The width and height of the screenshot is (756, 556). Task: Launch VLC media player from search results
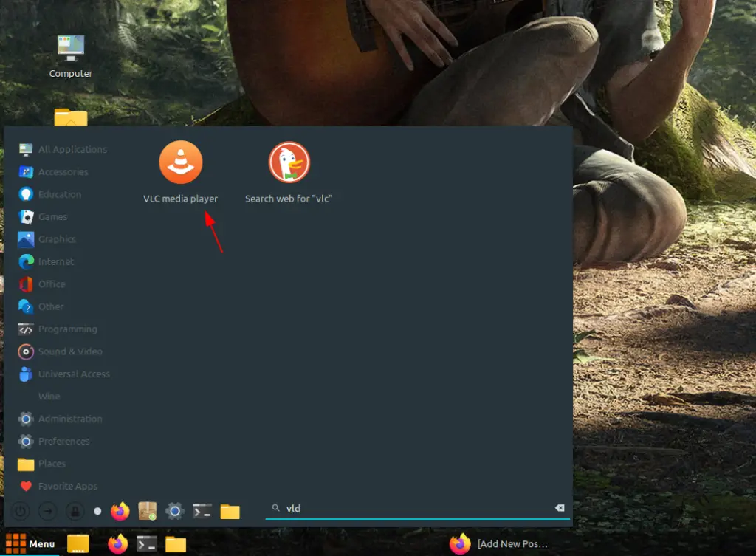pyautogui.click(x=180, y=171)
